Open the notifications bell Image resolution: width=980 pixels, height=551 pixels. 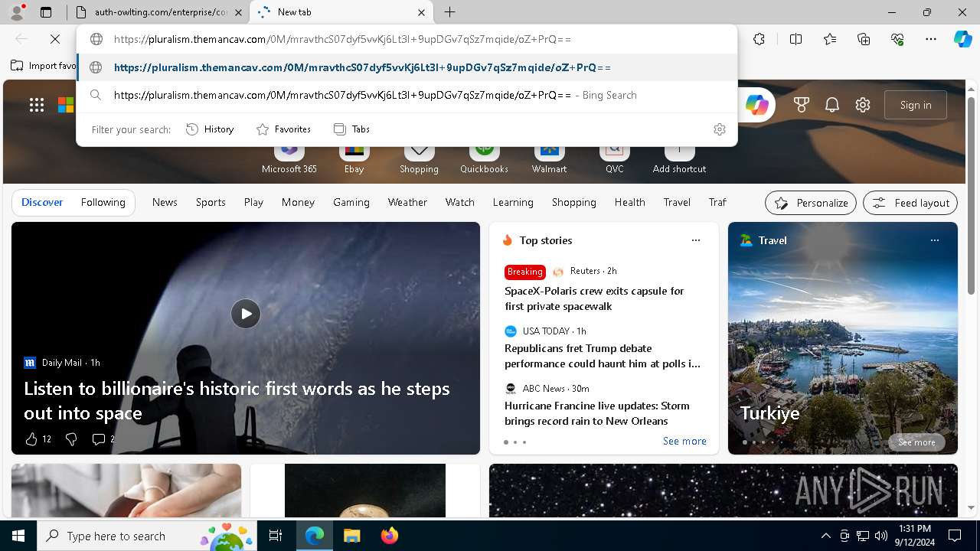point(832,105)
